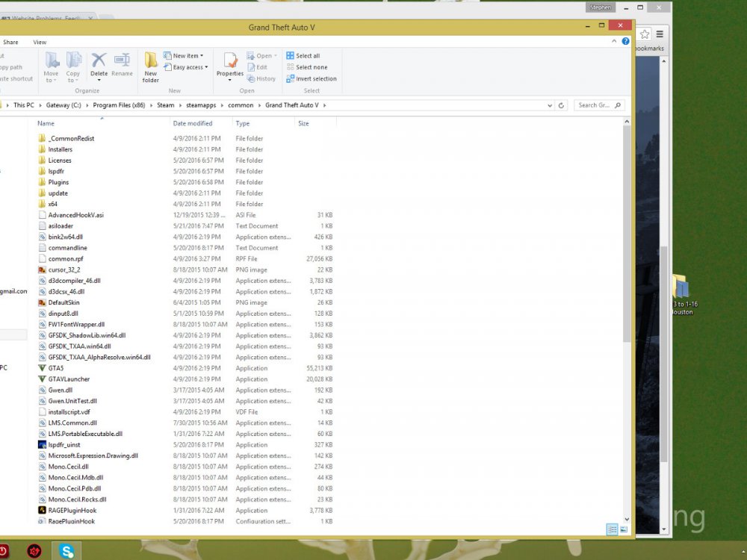747x560 pixels.
Task: Create a New folder from the ribbon
Action: point(151,66)
